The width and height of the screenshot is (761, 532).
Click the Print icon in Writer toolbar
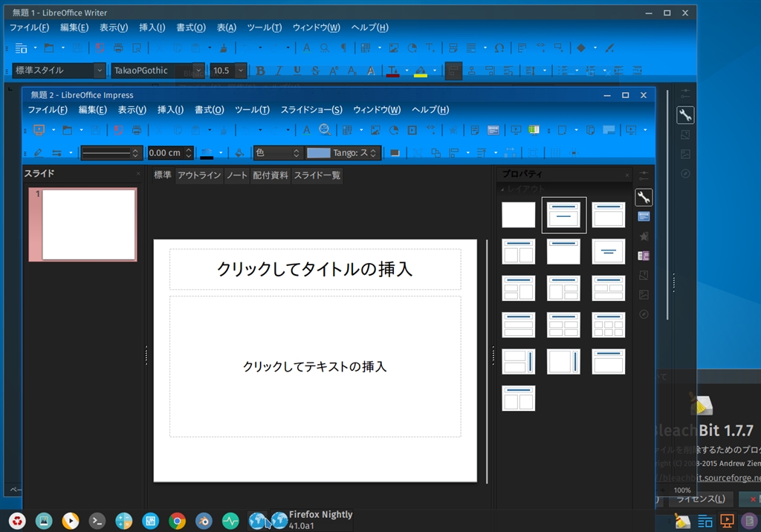point(118,48)
